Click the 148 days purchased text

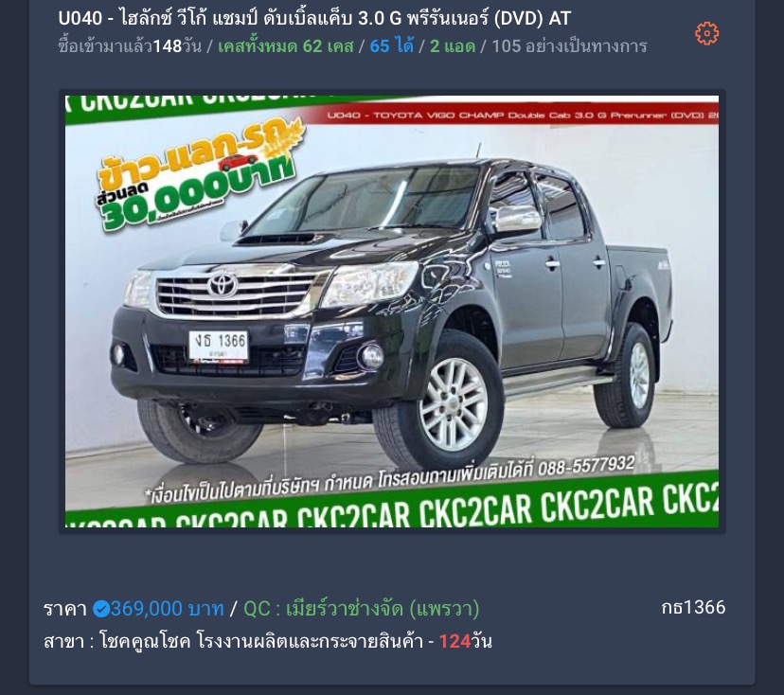[130, 46]
